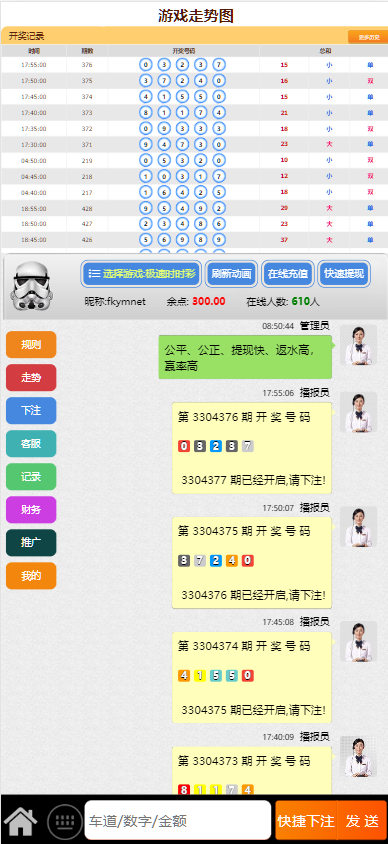Open the 走势 trend menu item
Viewport: 388px width, 844px height.
(31, 378)
